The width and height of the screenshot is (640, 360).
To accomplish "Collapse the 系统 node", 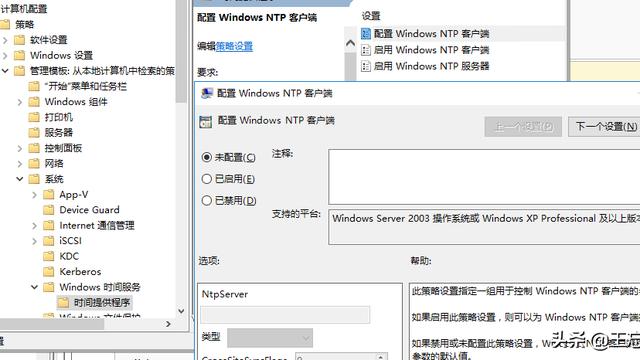I will pos(20,179).
